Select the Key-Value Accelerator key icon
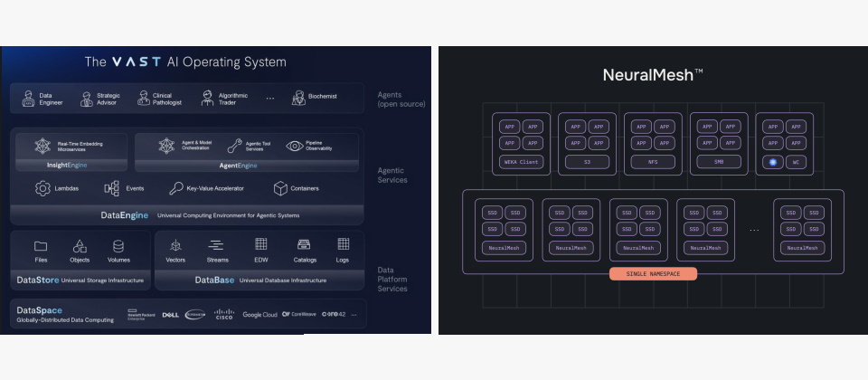 click(x=176, y=188)
